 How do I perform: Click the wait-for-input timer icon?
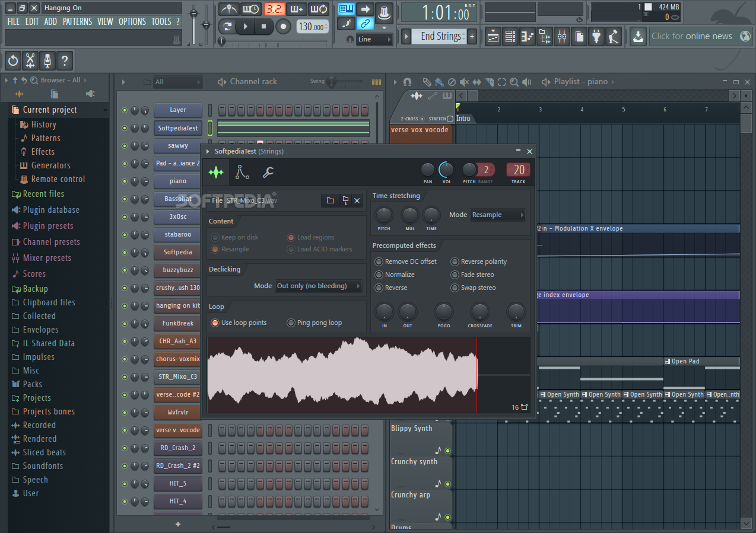pos(252,9)
